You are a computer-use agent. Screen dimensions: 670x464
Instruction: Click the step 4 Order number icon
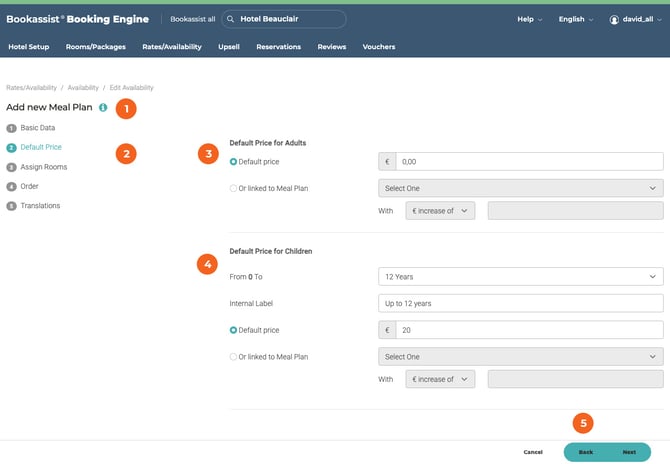tap(12, 186)
